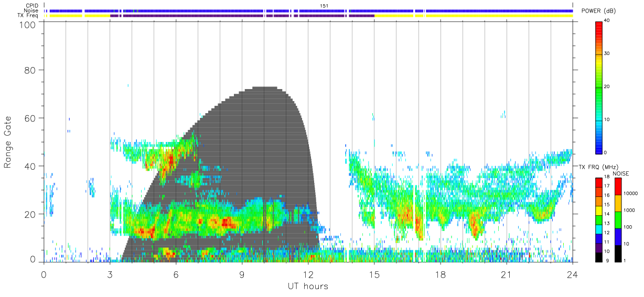Image resolution: width=644 pixels, height=297 pixels.
Task: Click the 30 label on the power colorbar
Action: [607, 53]
